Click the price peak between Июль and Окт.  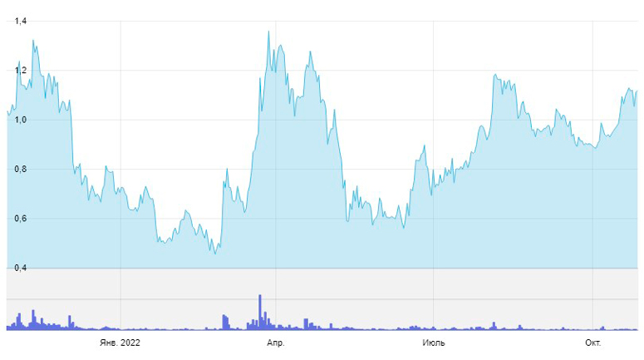495,75
